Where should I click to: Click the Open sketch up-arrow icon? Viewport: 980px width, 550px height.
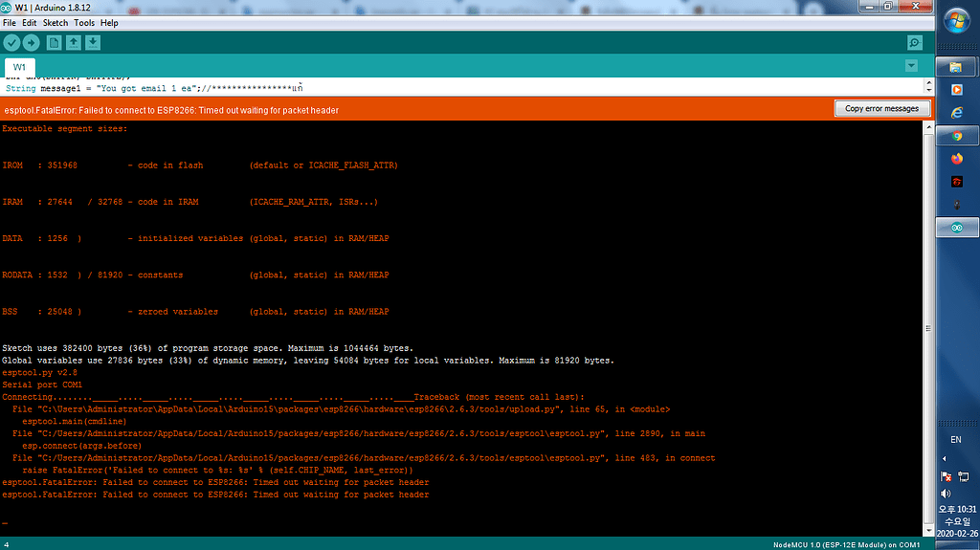tap(73, 42)
